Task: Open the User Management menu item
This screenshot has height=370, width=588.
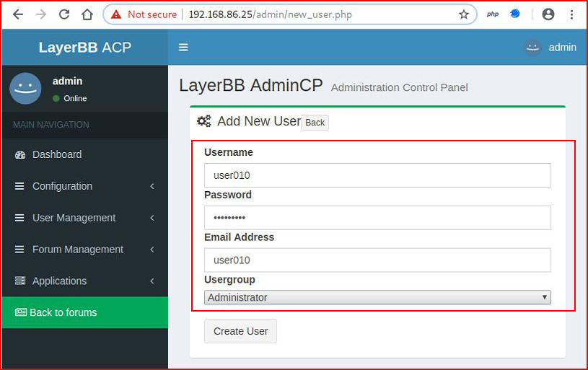Action: [x=85, y=218]
